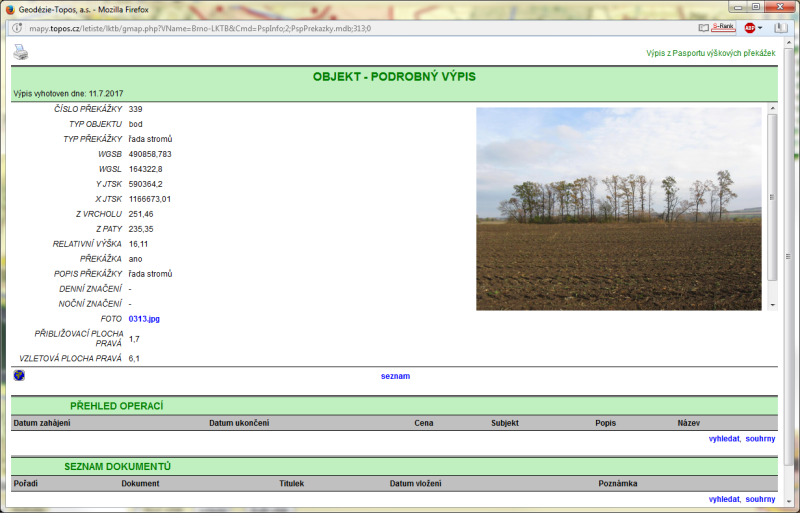The height and width of the screenshot is (513, 800).
Task: Click the PŘEKÁŽKA value ano
Action: (x=135, y=259)
